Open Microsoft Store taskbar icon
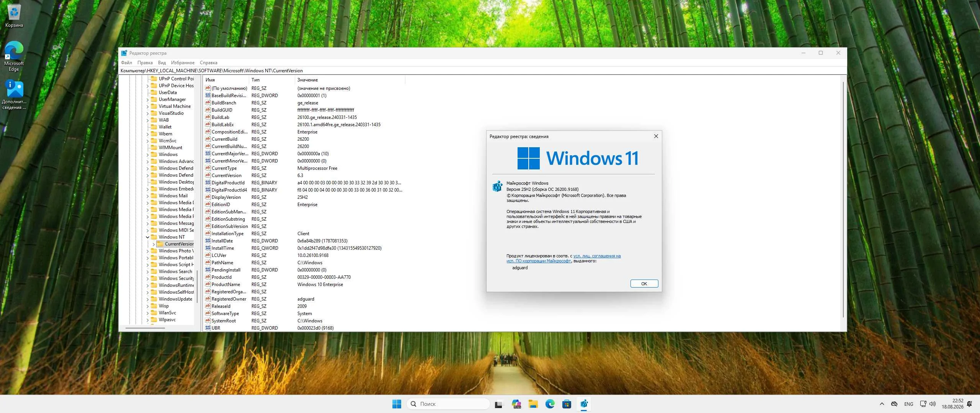Viewport: 980px width, 413px height. coord(567,404)
